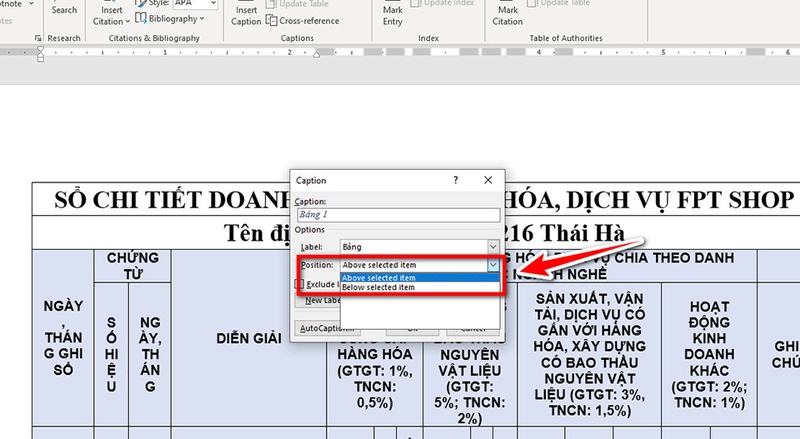The width and height of the screenshot is (800, 439).
Task: Click the NGÀY, THÁNG GHI SỔ header cell
Action: (63, 338)
